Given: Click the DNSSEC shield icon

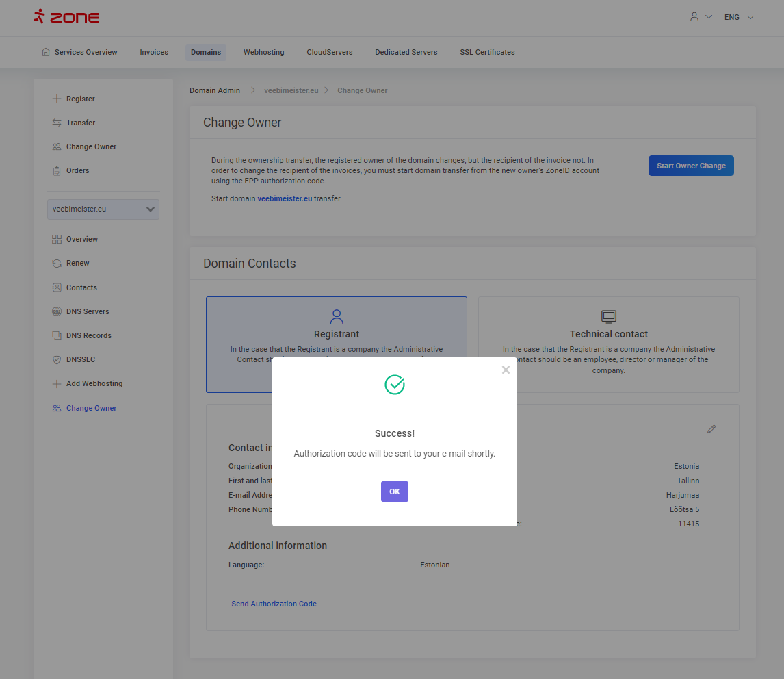Looking at the screenshot, I should 57,359.
